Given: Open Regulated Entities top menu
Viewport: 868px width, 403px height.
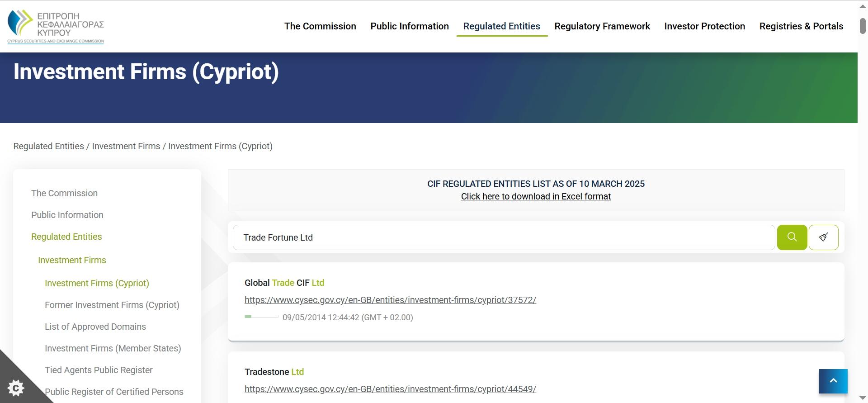Looking at the screenshot, I should tap(502, 26).
